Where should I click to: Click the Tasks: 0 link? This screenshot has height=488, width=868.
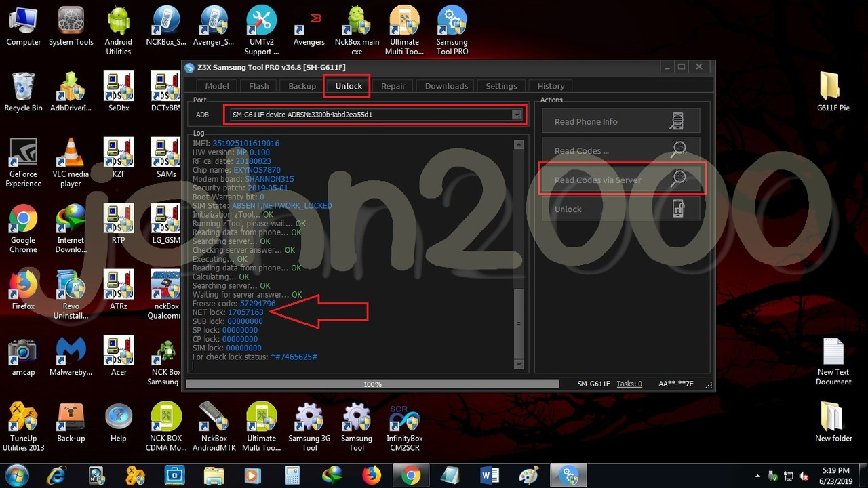point(629,384)
